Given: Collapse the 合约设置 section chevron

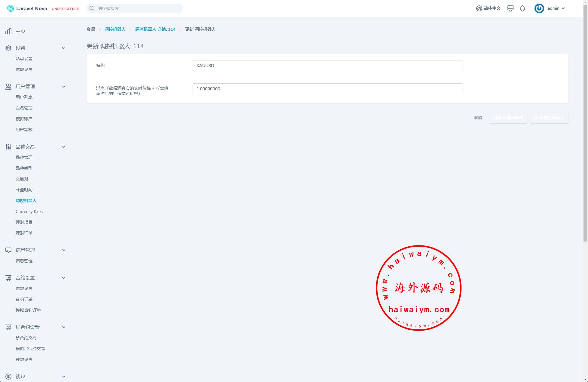Looking at the screenshot, I should (x=64, y=278).
